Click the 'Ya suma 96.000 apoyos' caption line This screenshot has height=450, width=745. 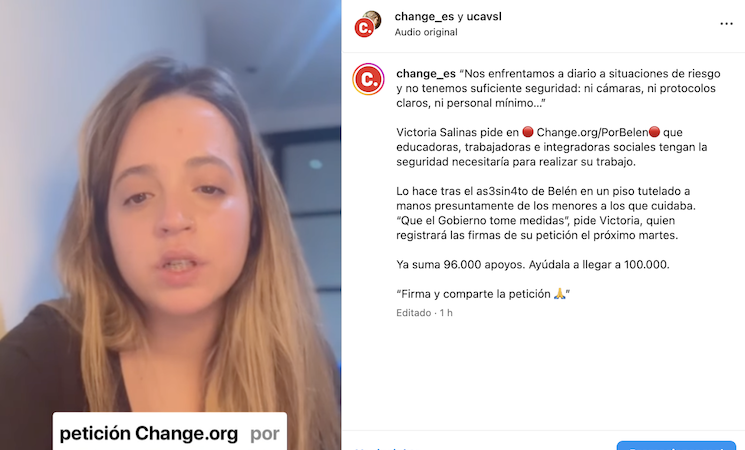[533, 264]
